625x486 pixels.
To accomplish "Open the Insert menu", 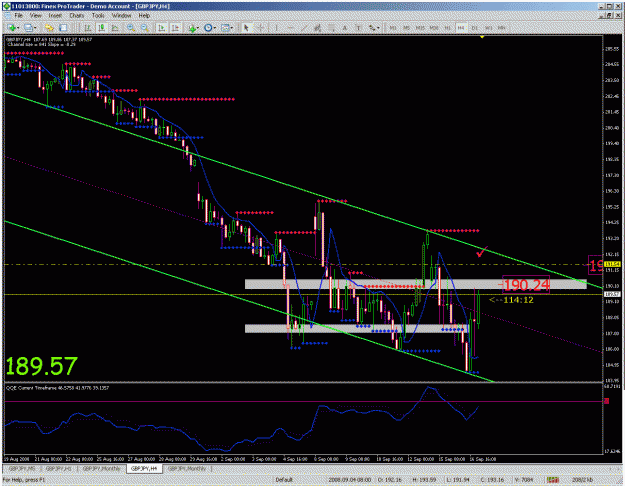I will point(55,16).
